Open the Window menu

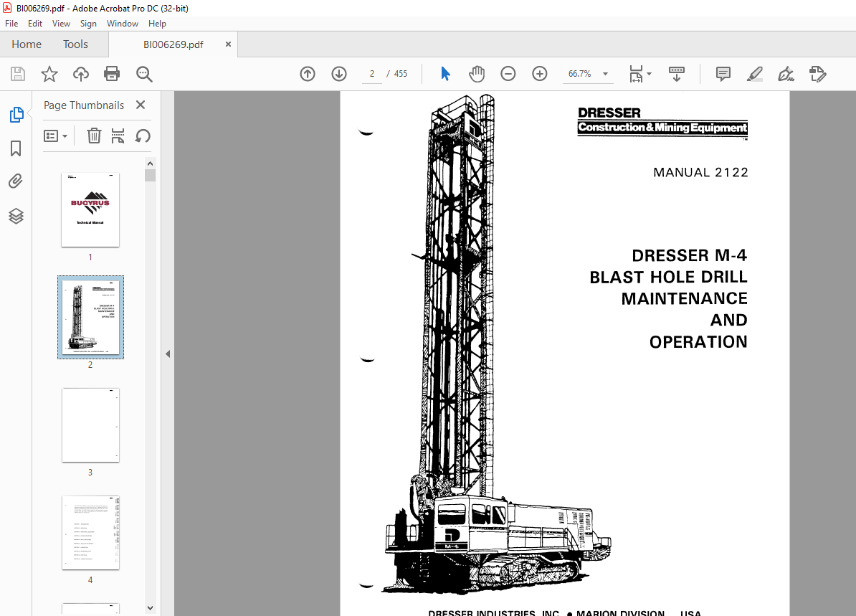(123, 24)
